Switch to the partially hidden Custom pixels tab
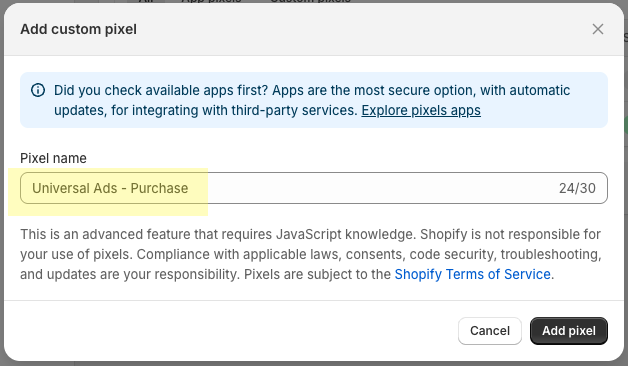 [310, 2]
